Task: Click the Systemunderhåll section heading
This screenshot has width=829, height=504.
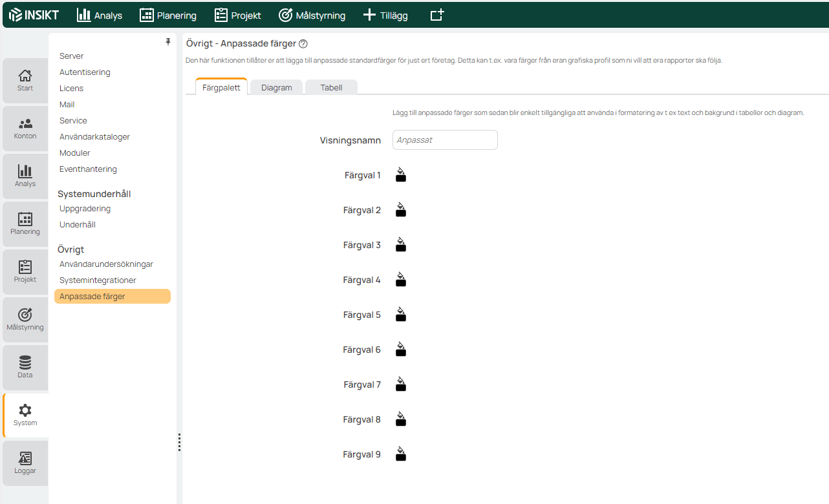Action: point(94,194)
